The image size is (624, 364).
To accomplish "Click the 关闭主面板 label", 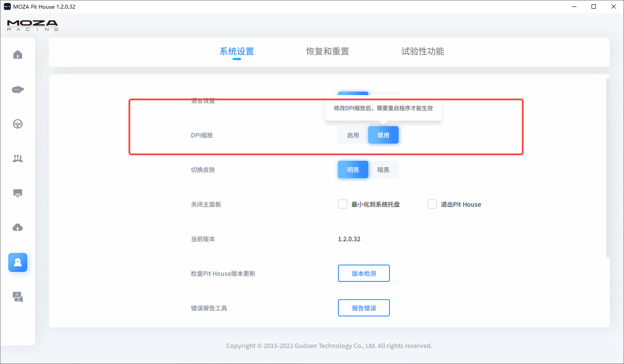I will 206,204.
